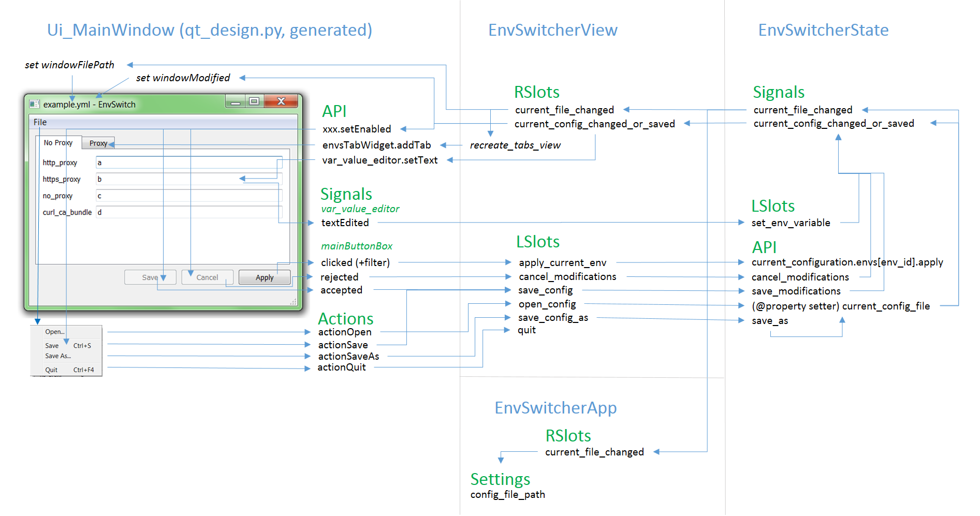Click 'config_file_path' under Settings

[x=507, y=494]
